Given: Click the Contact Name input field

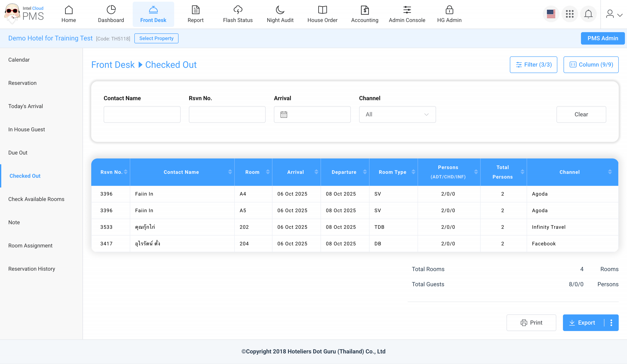Looking at the screenshot, I should click(x=142, y=114).
